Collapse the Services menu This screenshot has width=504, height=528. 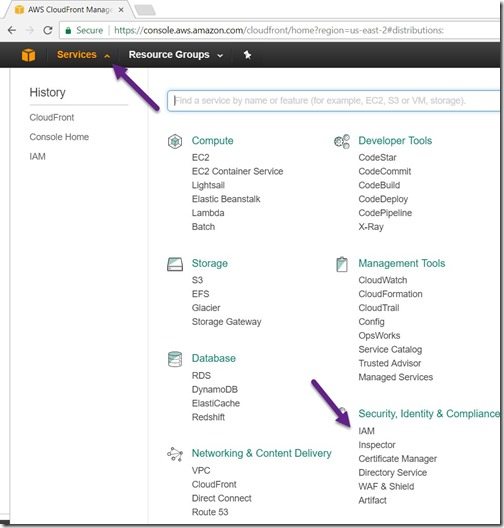[83, 55]
